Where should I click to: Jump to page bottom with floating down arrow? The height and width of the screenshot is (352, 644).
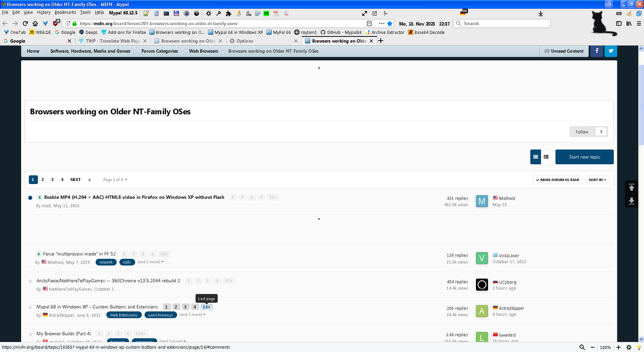[x=631, y=201]
